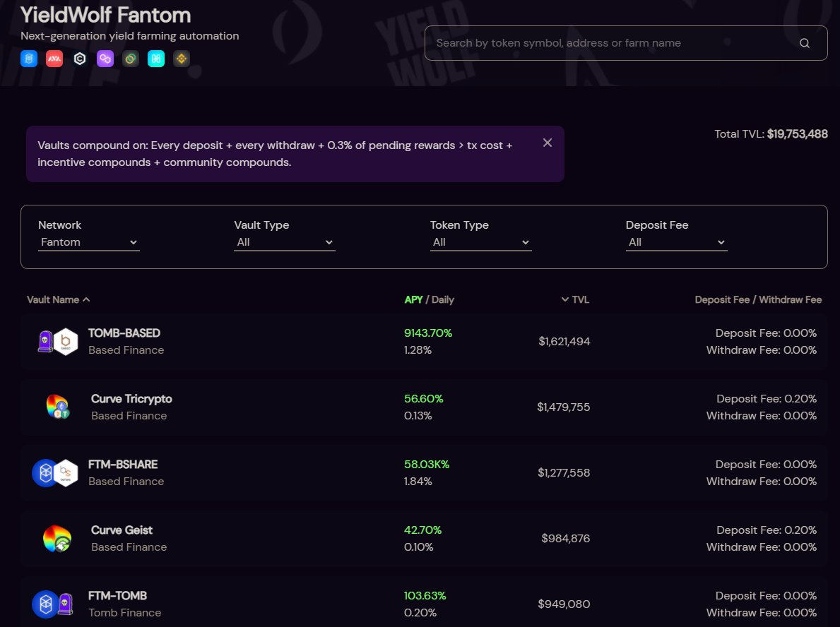Click the 9143.70% APY value
Viewport: 840px width, 627px height.
click(x=428, y=333)
